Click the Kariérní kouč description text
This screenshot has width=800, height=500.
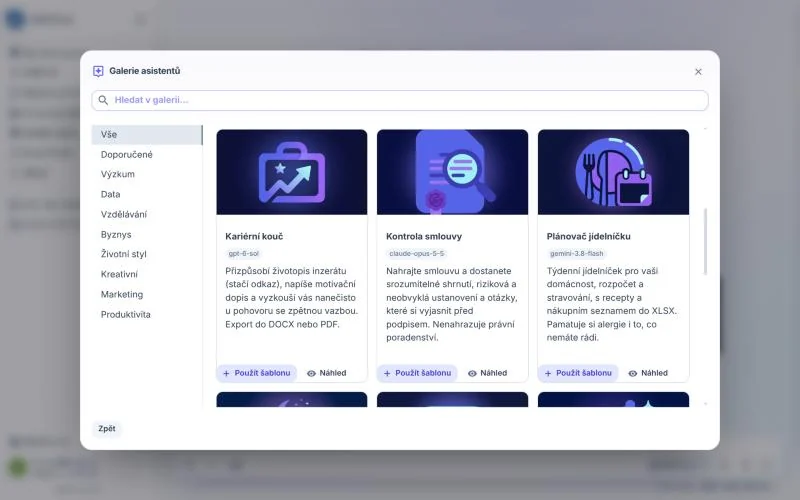coord(292,297)
